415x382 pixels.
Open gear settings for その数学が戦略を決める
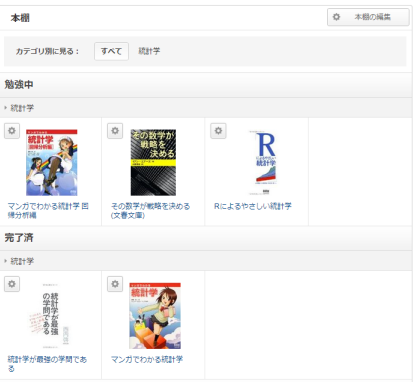115,131
